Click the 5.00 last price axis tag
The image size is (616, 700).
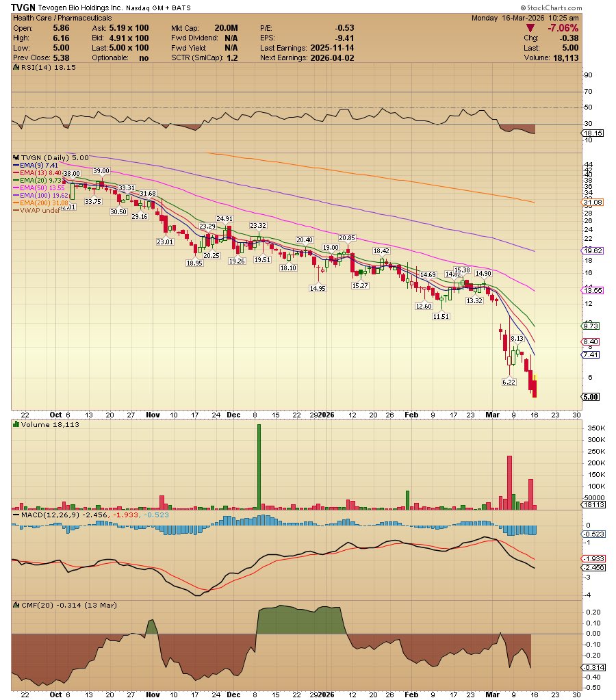pyautogui.click(x=591, y=397)
